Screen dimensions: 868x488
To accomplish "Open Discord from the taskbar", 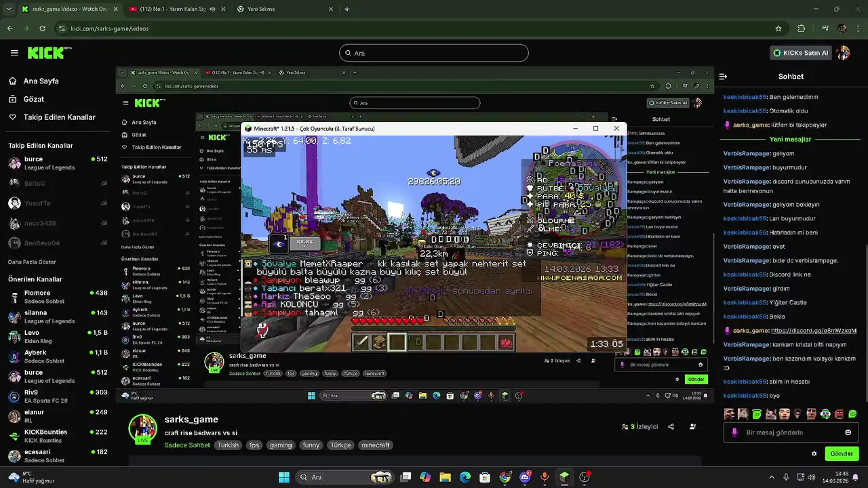I will (x=525, y=477).
